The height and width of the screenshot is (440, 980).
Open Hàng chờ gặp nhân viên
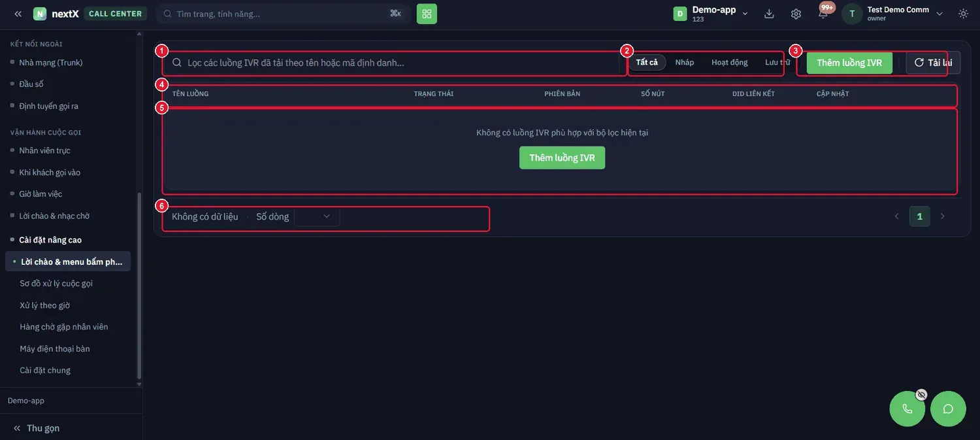[64, 327]
